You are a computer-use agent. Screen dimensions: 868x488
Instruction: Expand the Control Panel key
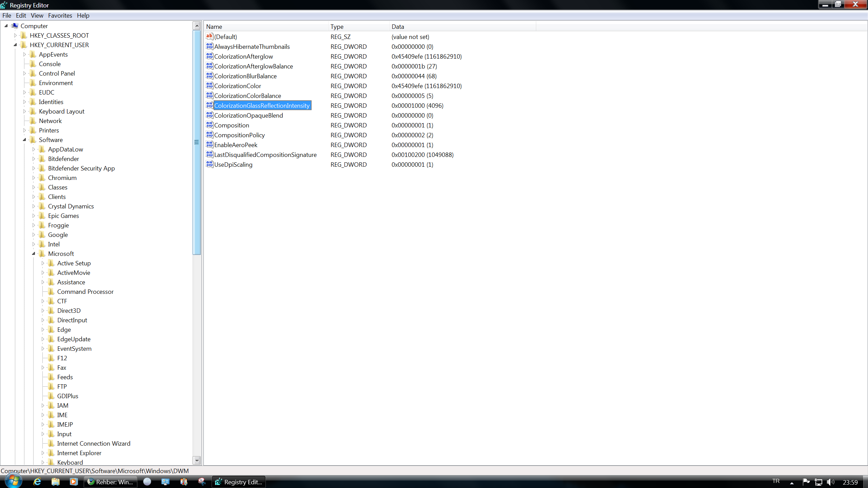tap(24, 73)
